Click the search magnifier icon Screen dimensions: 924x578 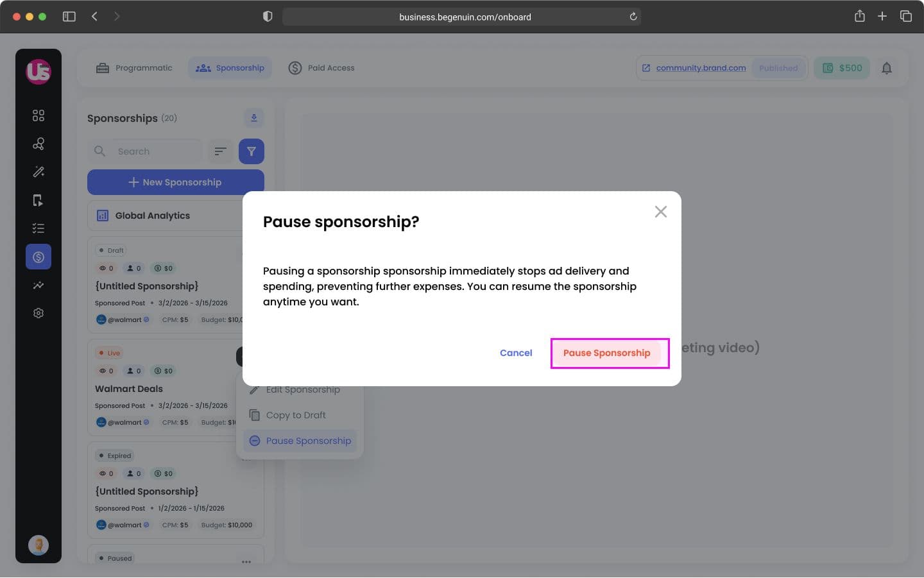pyautogui.click(x=99, y=151)
